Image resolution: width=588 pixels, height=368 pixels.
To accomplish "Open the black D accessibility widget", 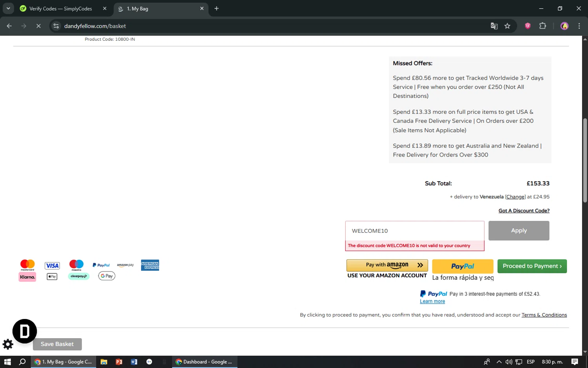I will click(25, 331).
